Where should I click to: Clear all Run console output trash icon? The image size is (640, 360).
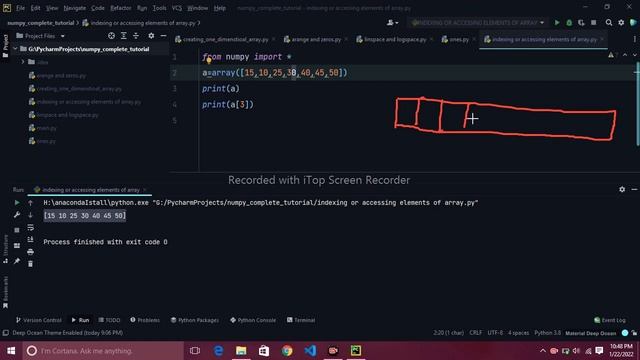[31, 264]
